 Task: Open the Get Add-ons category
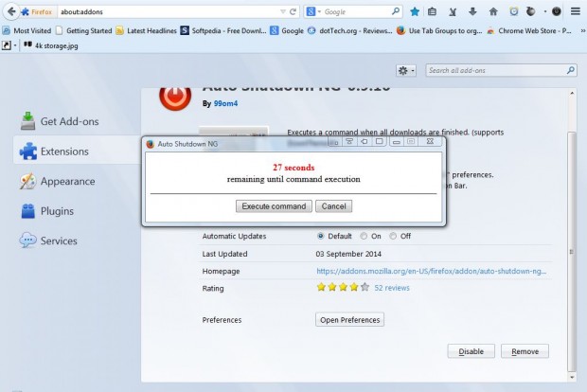tap(60, 121)
